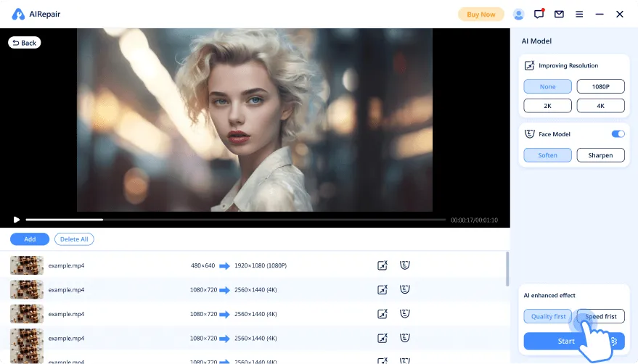This screenshot has width=638, height=364.
Task: Click the video time 00:00:17/00:01:10 label
Action: tap(474, 220)
